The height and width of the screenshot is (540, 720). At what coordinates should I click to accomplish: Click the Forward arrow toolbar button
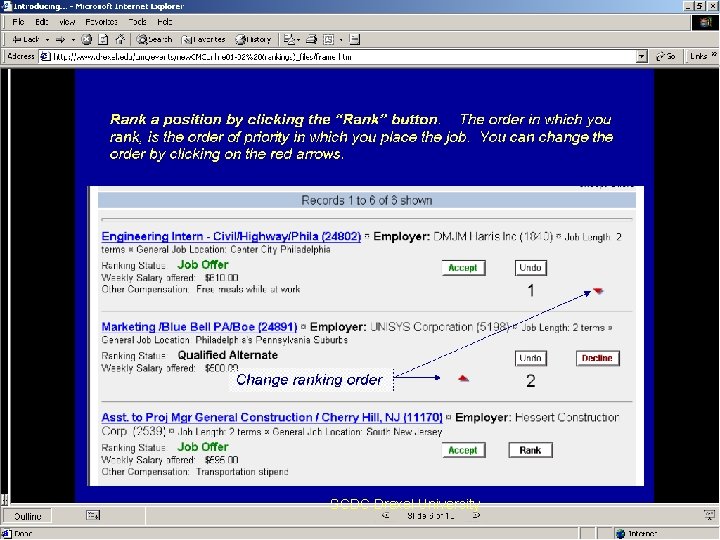[x=60, y=40]
